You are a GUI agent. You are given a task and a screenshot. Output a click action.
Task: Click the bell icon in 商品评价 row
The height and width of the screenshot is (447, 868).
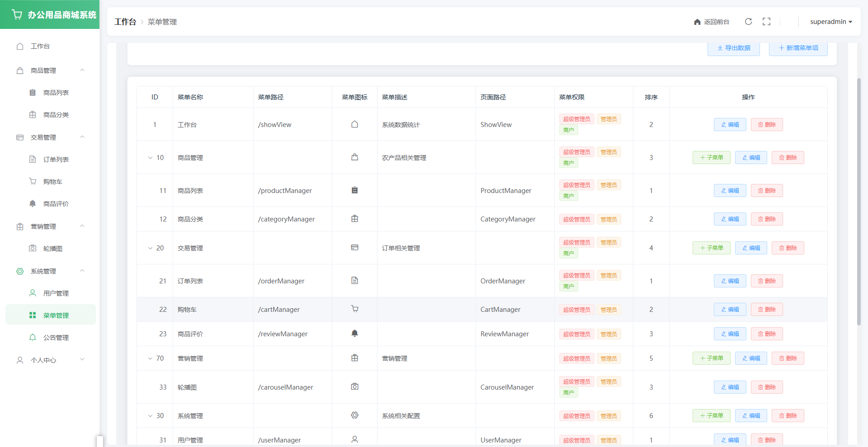click(354, 334)
